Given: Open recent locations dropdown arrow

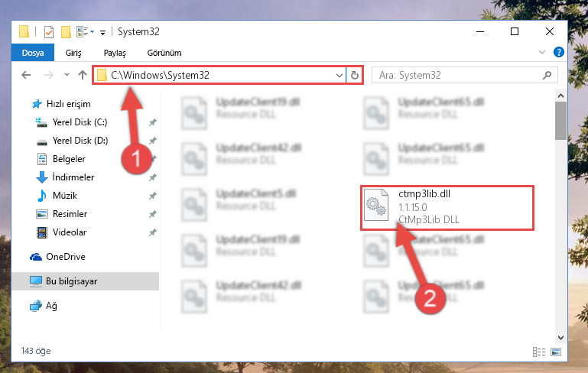Looking at the screenshot, I should click(67, 75).
